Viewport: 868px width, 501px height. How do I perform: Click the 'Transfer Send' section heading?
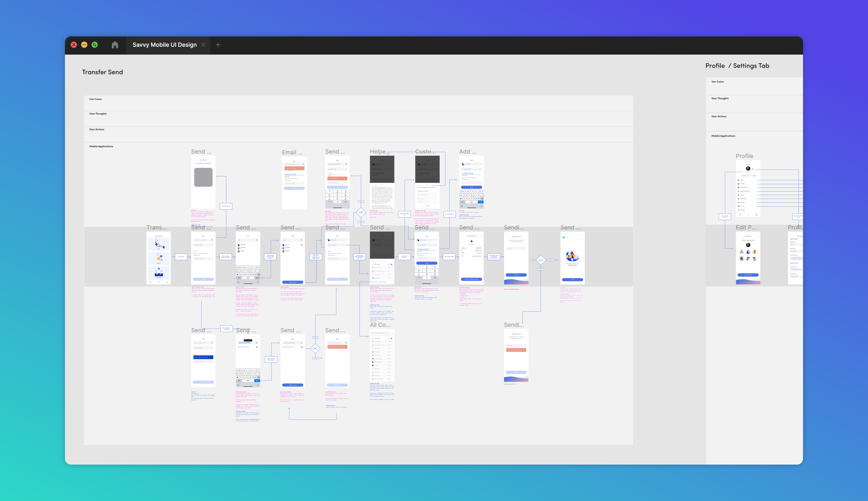[102, 72]
